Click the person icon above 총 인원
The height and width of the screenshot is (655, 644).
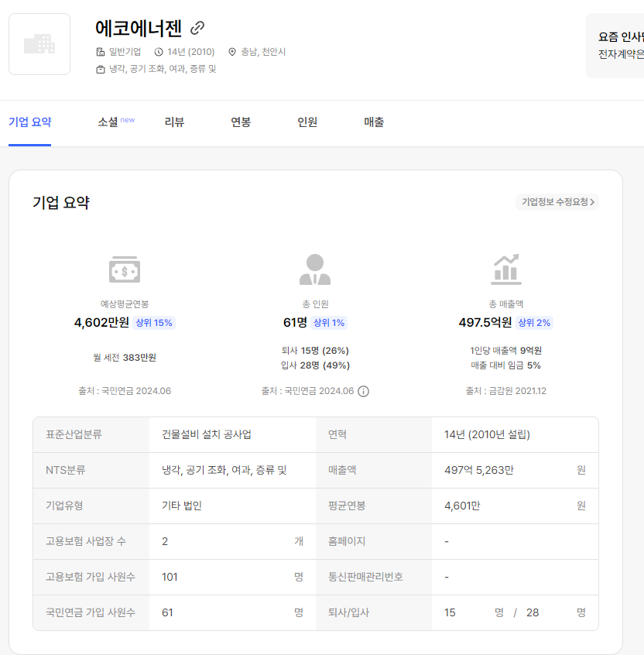pos(315,269)
